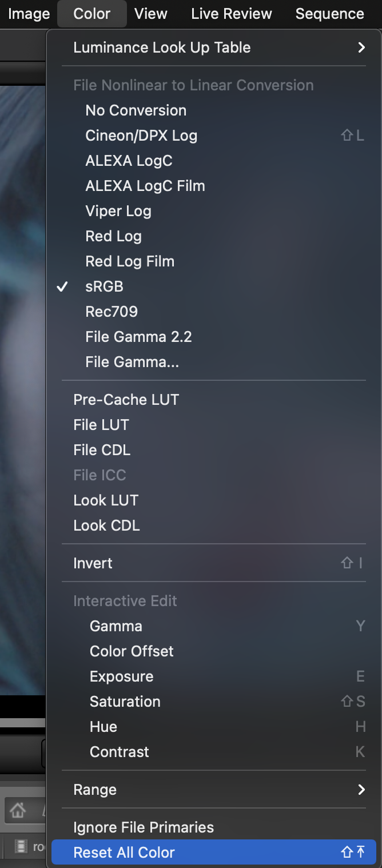Click the home icon in the session toolbar
The height and width of the screenshot is (868, 382).
(x=18, y=810)
